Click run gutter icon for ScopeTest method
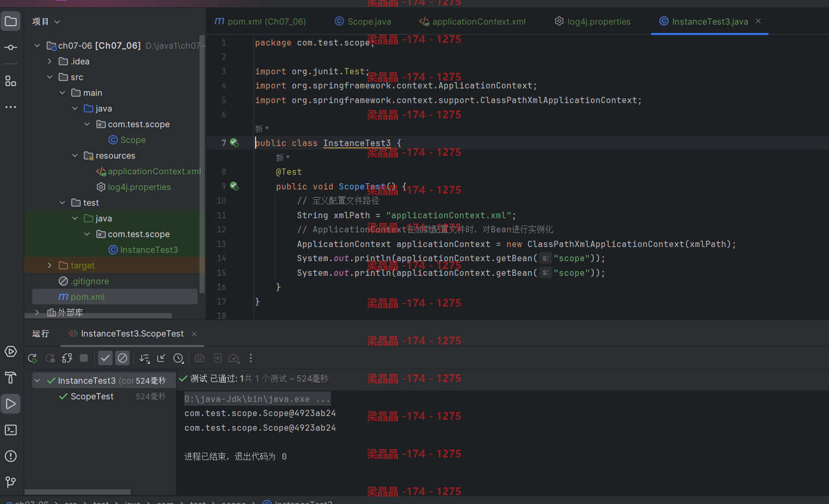 234,186
